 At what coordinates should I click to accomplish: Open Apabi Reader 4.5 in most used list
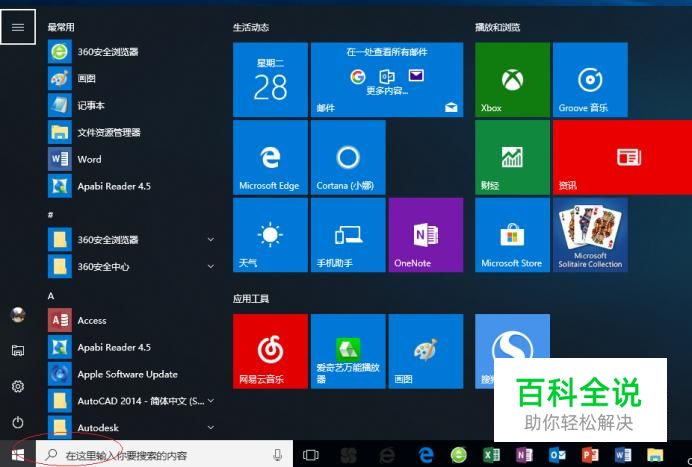[132, 186]
